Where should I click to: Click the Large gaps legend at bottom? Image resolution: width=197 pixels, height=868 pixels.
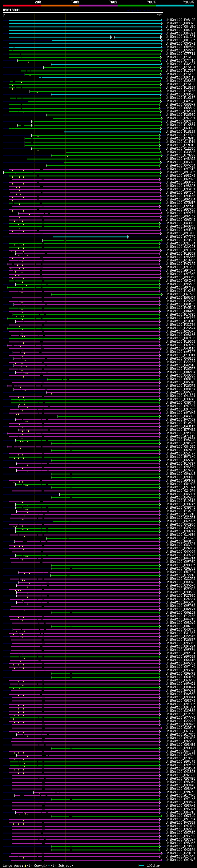38,865
